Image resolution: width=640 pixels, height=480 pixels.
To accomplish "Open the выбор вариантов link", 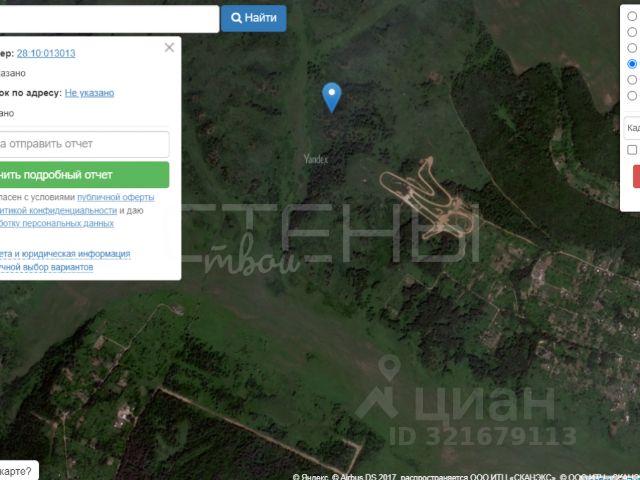I will 47,267.
